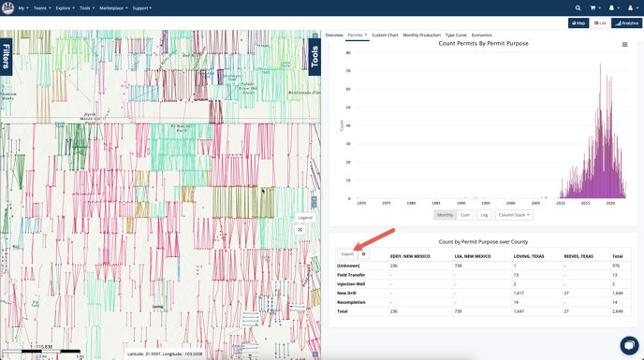Image resolution: width=644 pixels, height=360 pixels.
Task: Select the Monthly chart mode
Action: (445, 215)
